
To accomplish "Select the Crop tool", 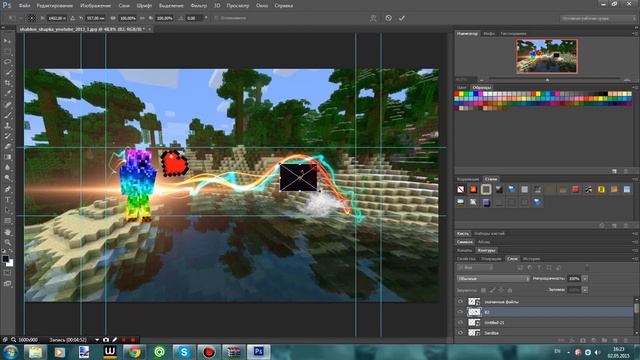I will (7, 83).
